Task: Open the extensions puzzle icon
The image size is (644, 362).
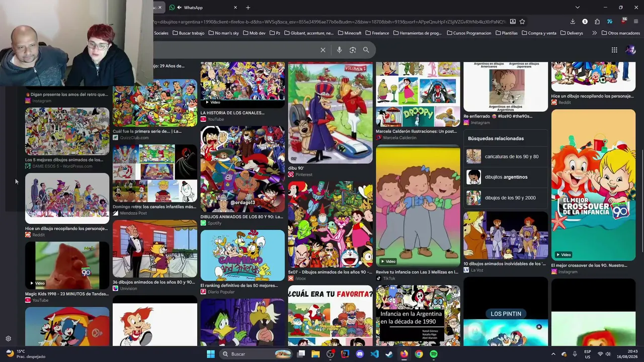Action: (x=597, y=22)
